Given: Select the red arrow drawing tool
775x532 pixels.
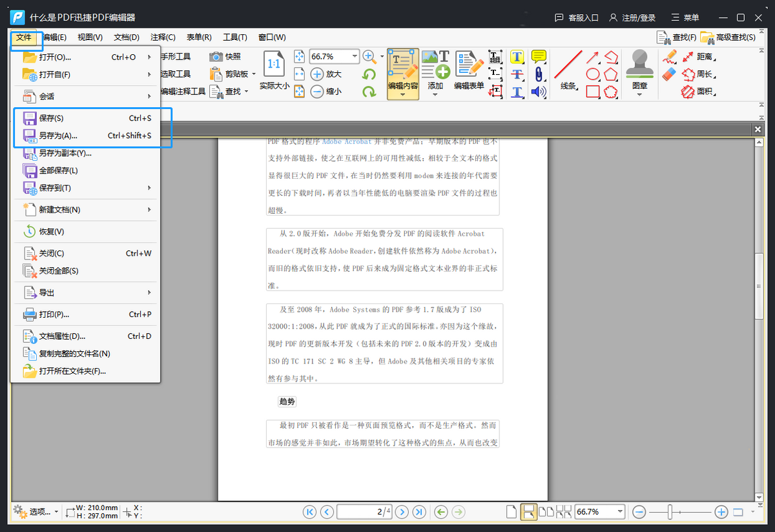Looking at the screenshot, I should pyautogui.click(x=593, y=57).
